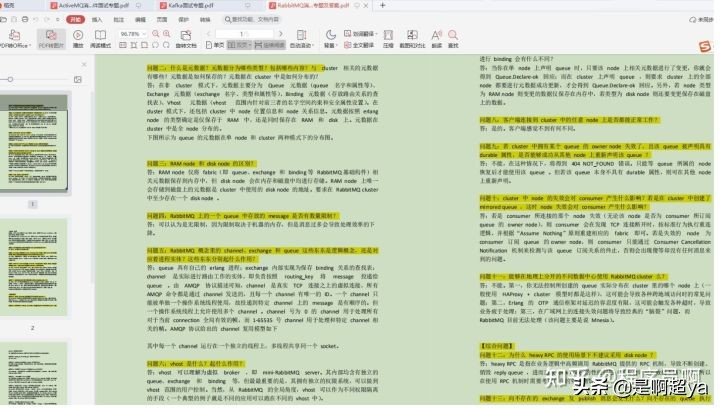Open the 保护 ribbon tab
The image size is (720, 408).
(183, 19)
